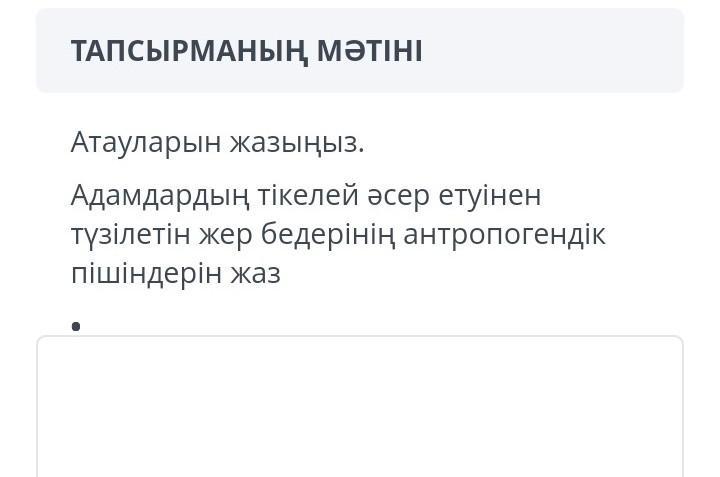Click the word бедерінің in the task
The height and width of the screenshot is (477, 720).
click(328, 234)
